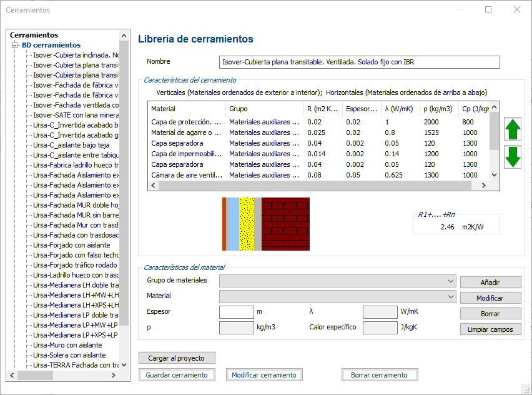Viewport: 532px width, 395px height.
Task: Save with Guardar cerramiento button
Action: pos(177,375)
